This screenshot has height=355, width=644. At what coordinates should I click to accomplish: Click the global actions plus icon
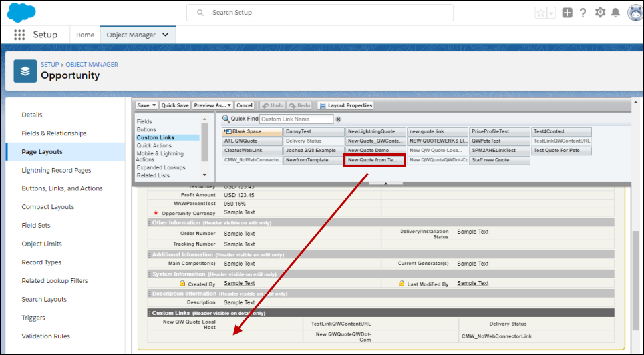coord(567,13)
